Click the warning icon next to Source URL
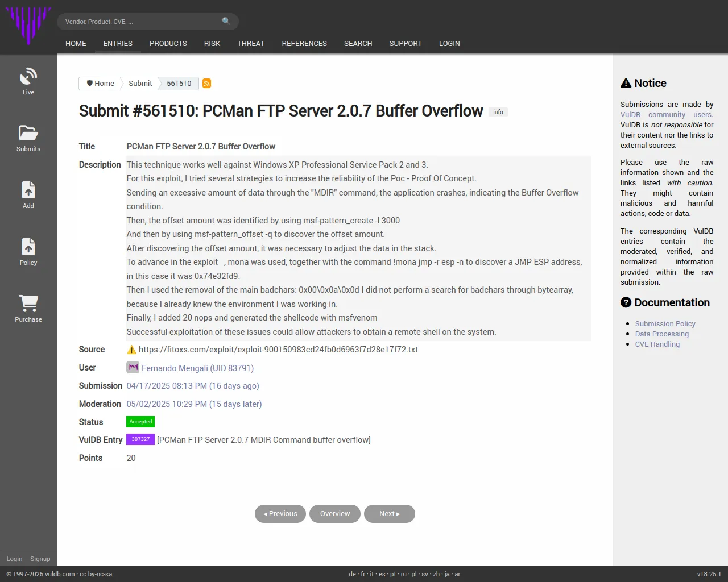The width and height of the screenshot is (728, 582). 131,350
